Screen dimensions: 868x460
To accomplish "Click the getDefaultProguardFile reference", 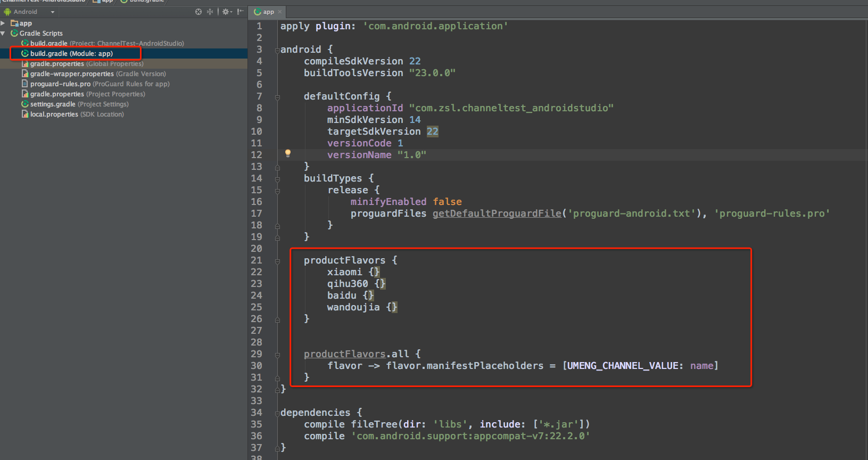I will (x=497, y=213).
